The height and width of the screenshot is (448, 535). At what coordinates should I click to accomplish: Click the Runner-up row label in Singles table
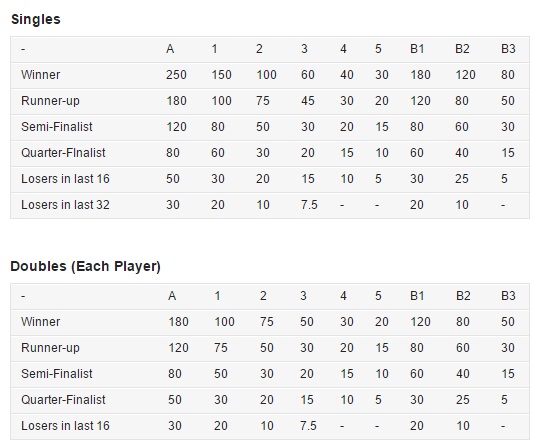pyautogui.click(x=50, y=101)
